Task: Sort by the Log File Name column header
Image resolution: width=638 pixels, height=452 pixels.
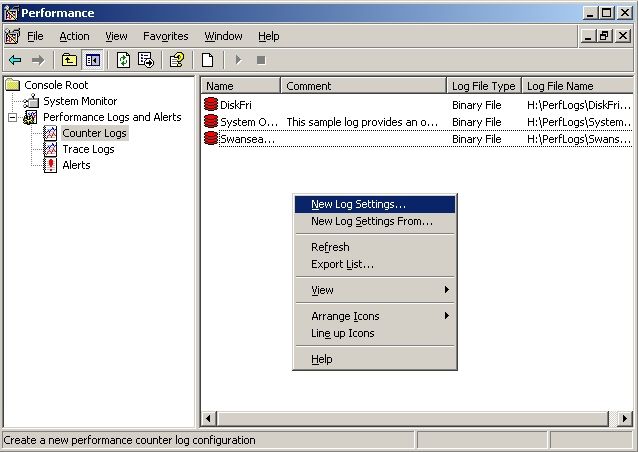Action: click(577, 86)
